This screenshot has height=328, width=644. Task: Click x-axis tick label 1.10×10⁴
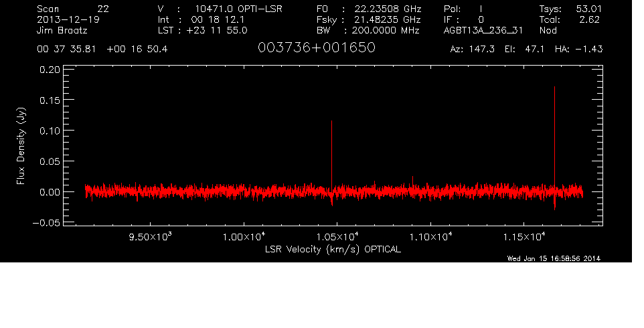point(430,236)
